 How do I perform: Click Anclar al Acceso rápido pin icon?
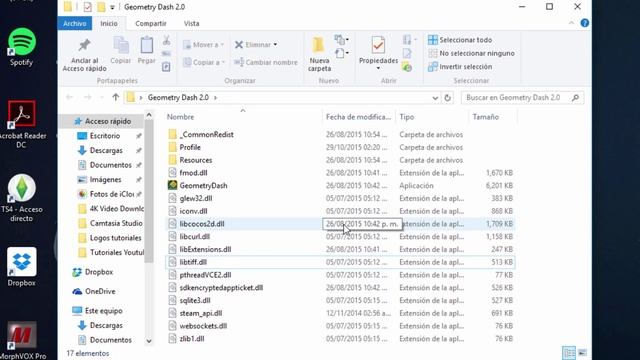84,45
